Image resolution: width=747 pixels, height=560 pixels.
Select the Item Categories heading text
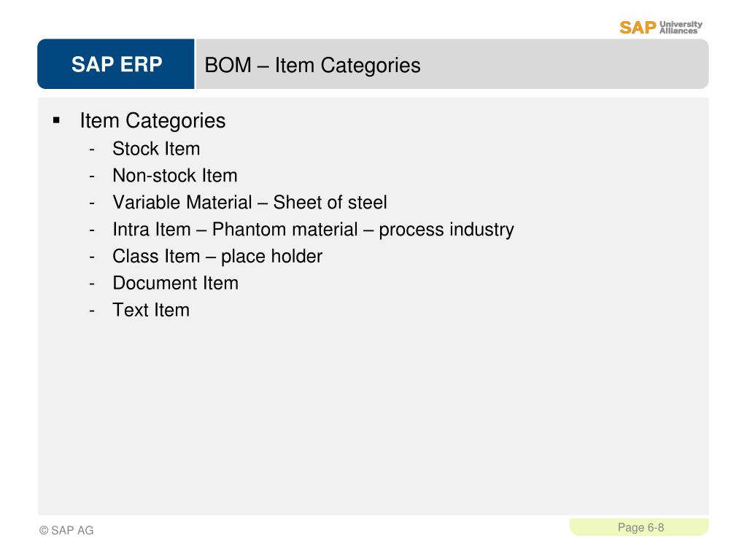pos(152,120)
